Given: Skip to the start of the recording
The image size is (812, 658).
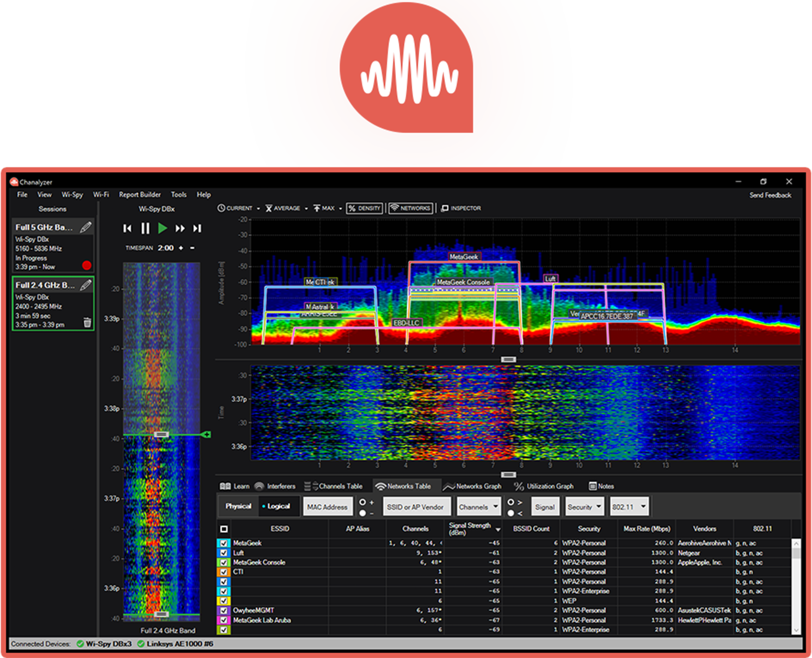Looking at the screenshot, I should pos(127,228).
